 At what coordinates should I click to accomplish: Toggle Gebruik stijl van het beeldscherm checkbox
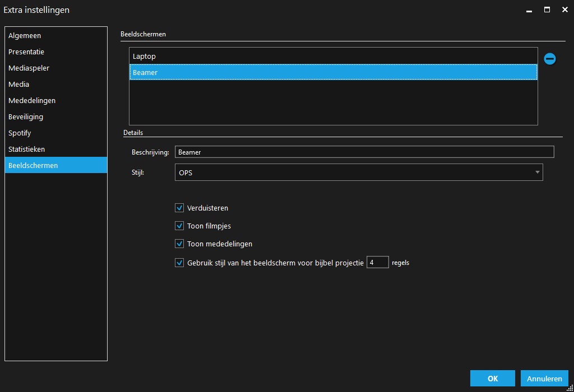[x=179, y=263]
